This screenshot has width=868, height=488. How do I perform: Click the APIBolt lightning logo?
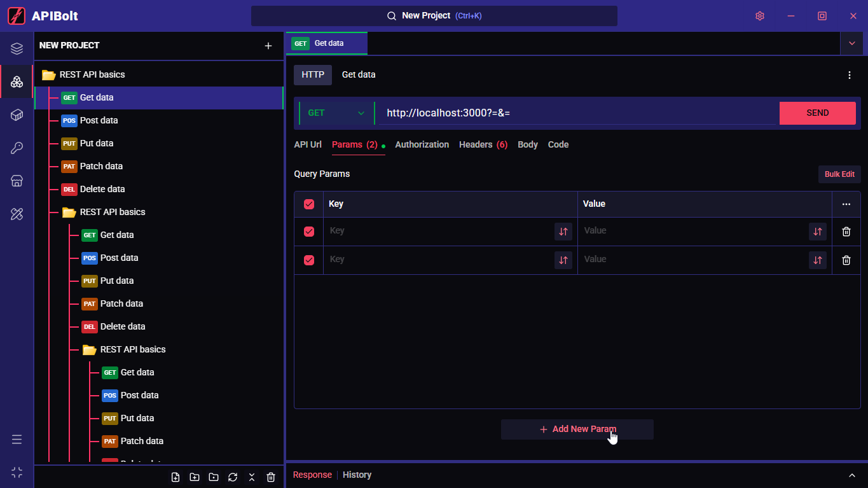pyautogui.click(x=17, y=16)
